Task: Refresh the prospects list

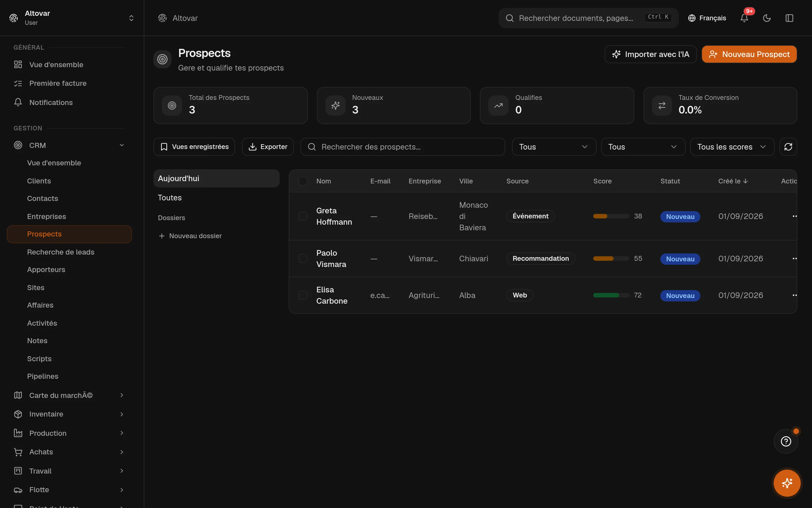Action: click(x=788, y=147)
